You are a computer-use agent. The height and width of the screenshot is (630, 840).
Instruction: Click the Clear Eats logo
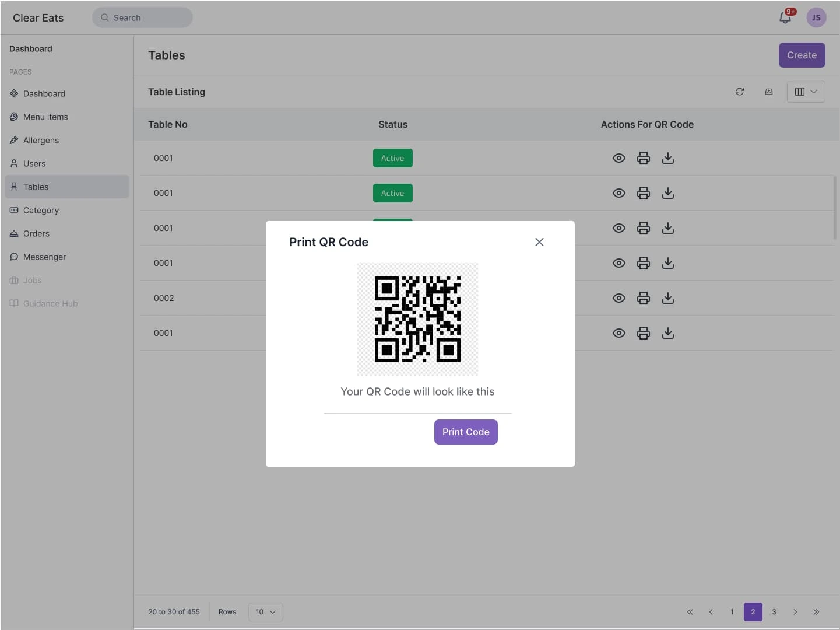coord(38,17)
